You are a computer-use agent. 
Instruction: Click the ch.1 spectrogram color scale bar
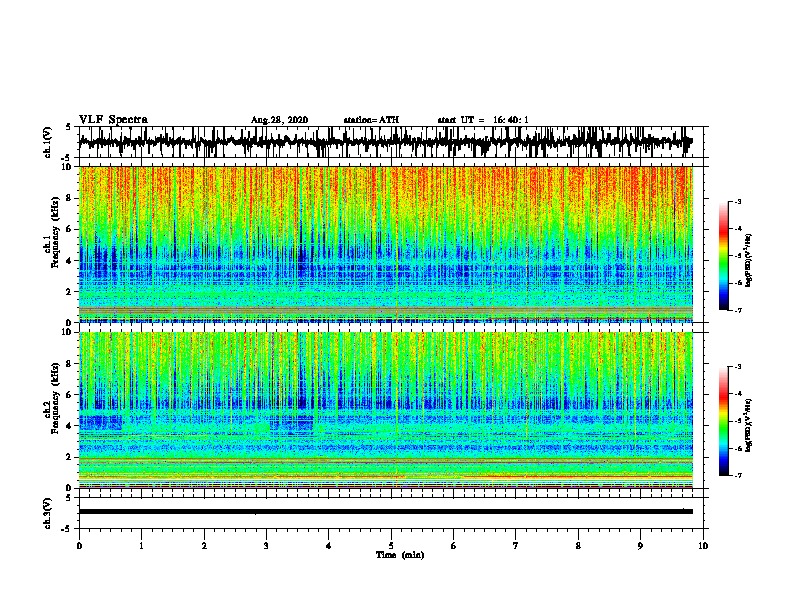click(724, 256)
